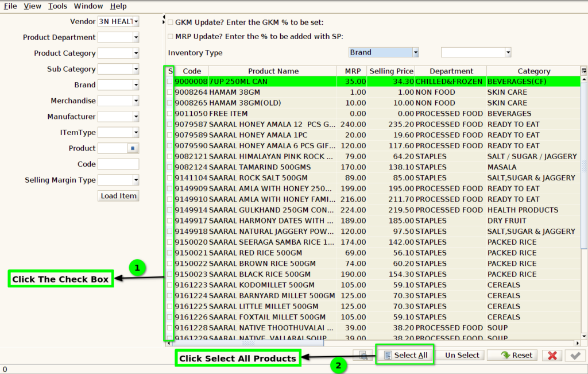Viewport: 588px width, 374px height.
Task: Click the vertical scrollbar up arrow
Action: click(x=584, y=79)
